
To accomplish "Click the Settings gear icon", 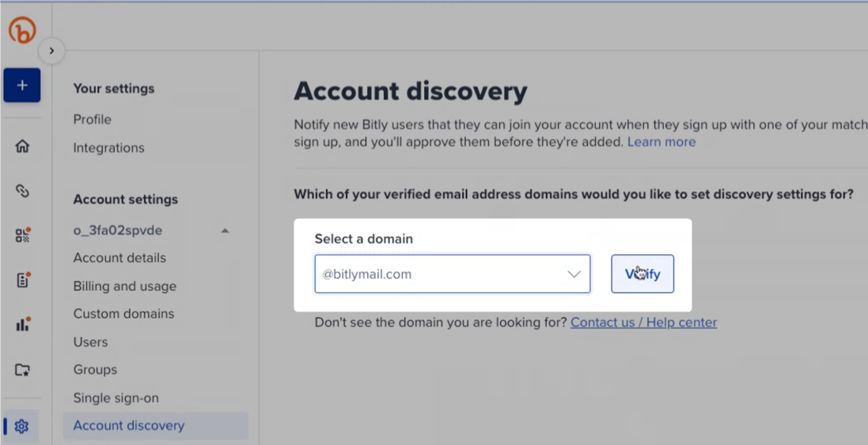I will point(21,426).
